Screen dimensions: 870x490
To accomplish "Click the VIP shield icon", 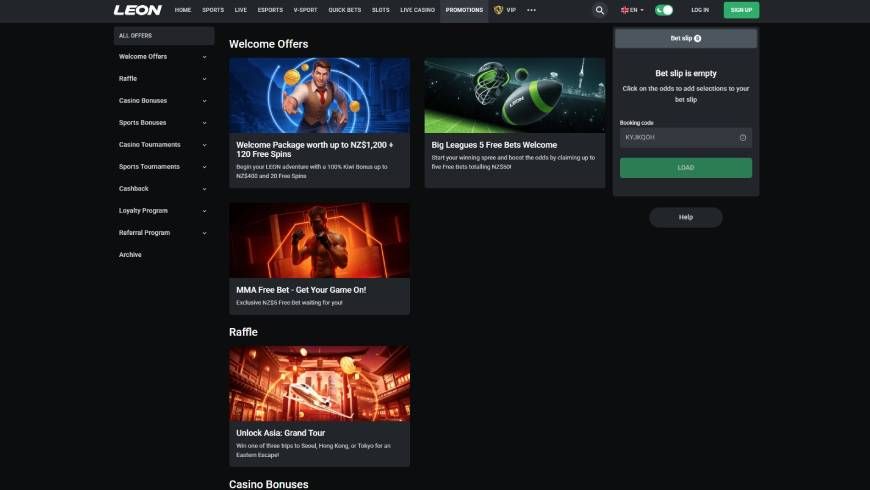I will 498,10.
